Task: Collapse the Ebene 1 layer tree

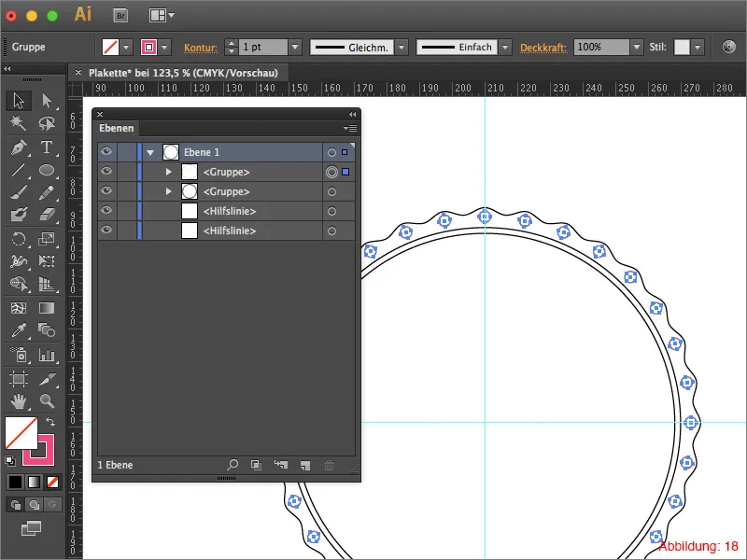Action: pos(150,152)
